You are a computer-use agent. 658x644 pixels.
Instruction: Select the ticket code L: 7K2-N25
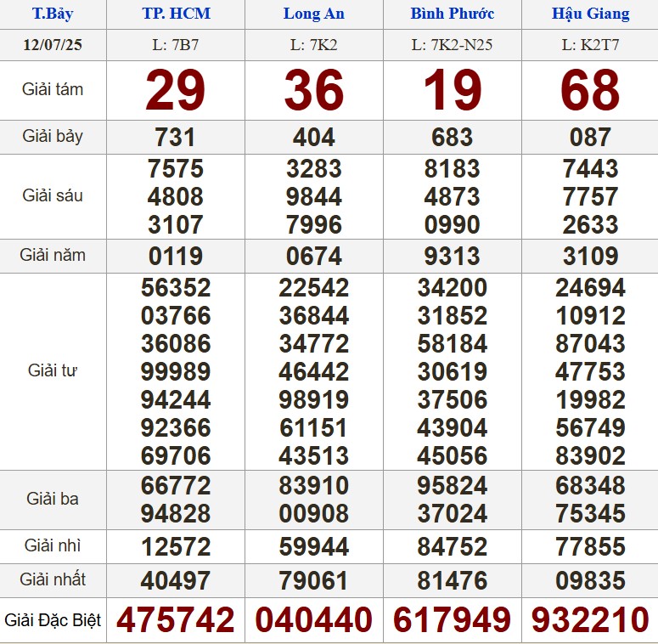[x=452, y=44]
